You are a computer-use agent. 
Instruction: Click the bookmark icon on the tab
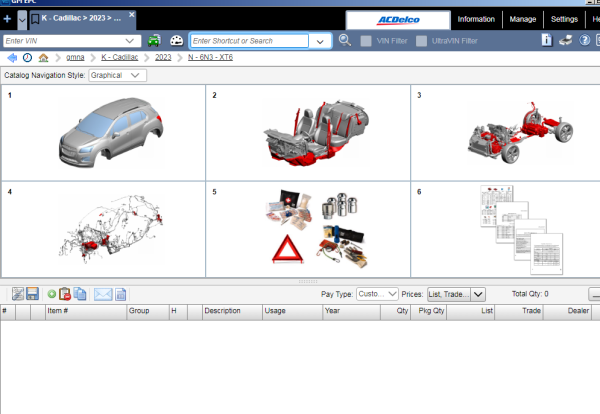pos(35,19)
